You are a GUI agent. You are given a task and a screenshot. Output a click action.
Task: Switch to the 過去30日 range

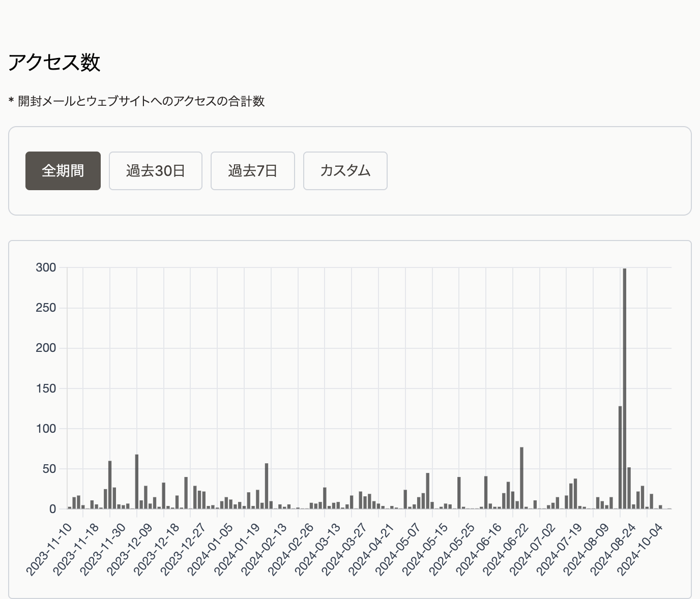coord(156,171)
